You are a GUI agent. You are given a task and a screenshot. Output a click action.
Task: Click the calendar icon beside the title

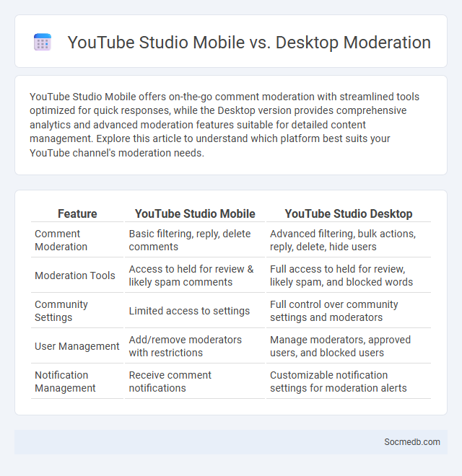tap(43, 42)
